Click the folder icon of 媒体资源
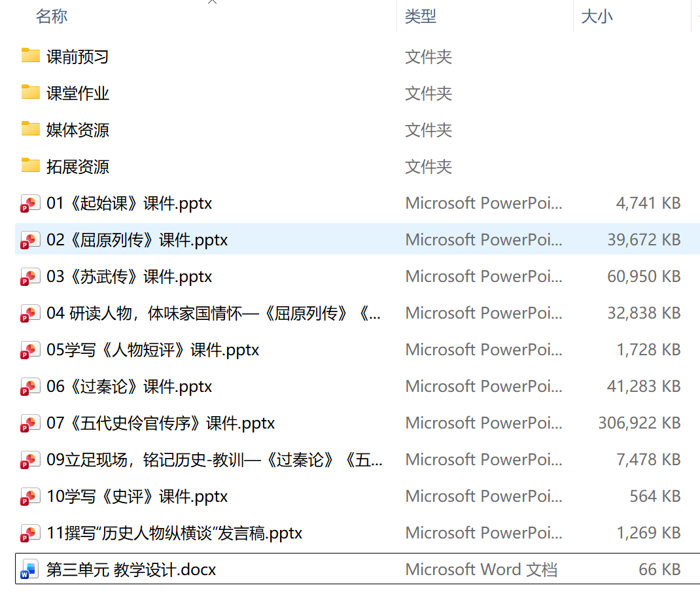Screen dimensions: 700x598 coord(30,130)
